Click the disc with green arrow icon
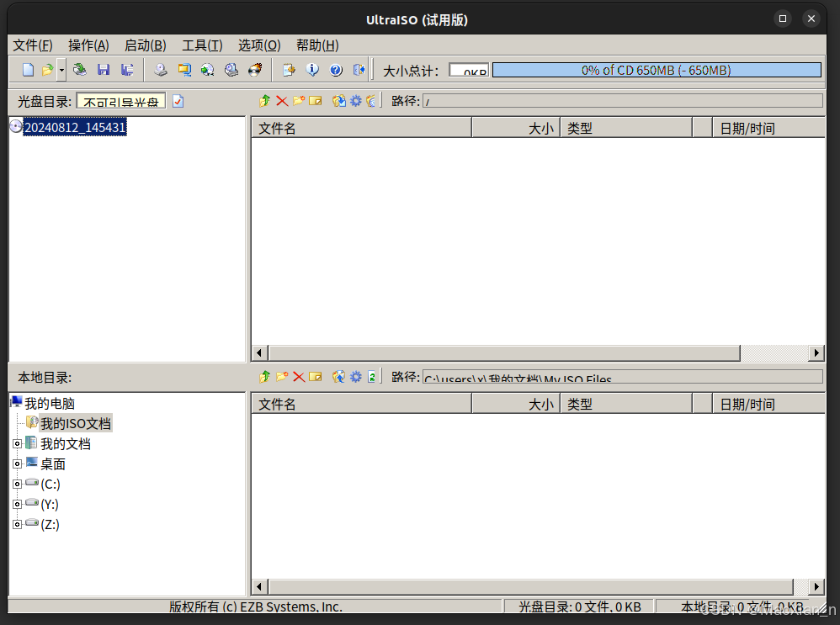The width and height of the screenshot is (840, 625). coord(207,70)
